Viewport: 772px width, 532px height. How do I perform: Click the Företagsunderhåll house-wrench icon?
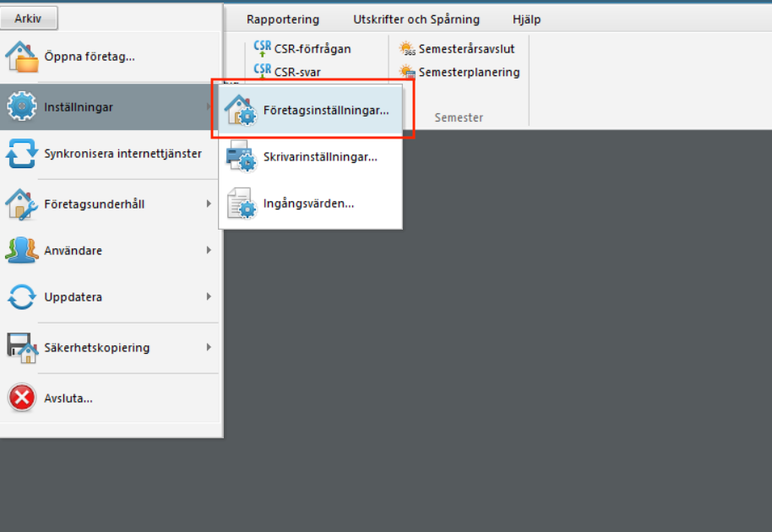point(22,204)
